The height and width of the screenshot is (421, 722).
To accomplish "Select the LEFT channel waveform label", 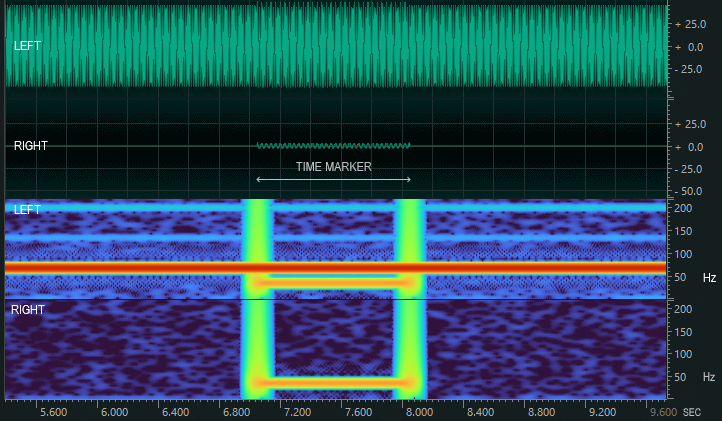I will pos(28,46).
